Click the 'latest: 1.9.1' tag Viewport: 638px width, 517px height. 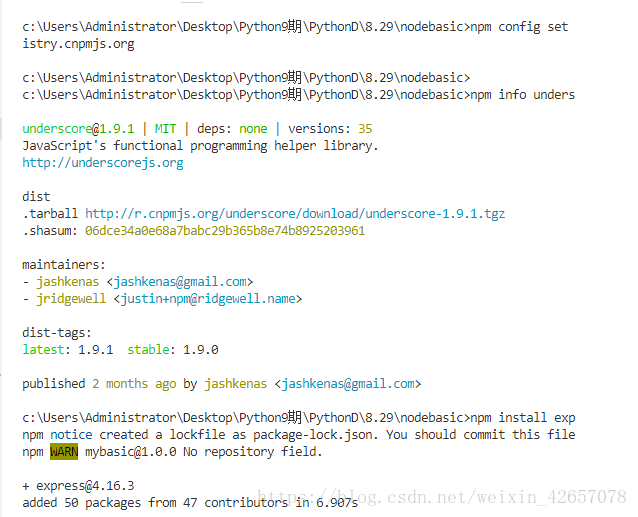point(68,349)
